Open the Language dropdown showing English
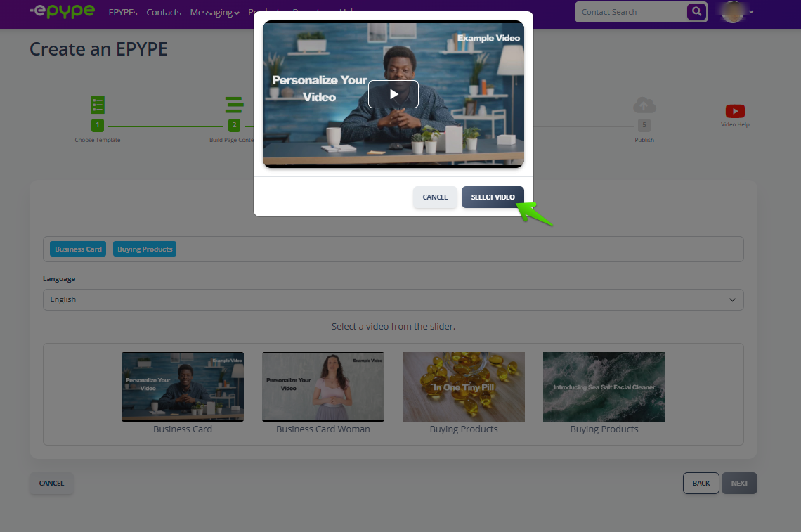801x532 pixels. coord(393,300)
